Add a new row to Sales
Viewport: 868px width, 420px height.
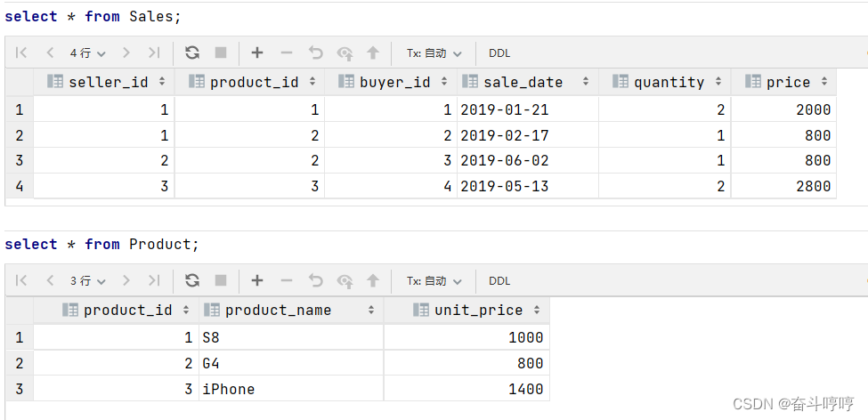click(x=257, y=52)
